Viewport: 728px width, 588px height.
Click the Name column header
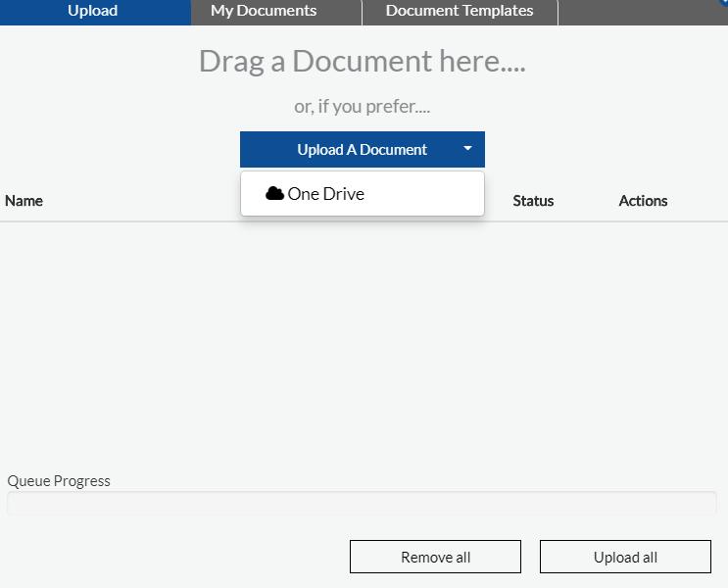pos(24,201)
